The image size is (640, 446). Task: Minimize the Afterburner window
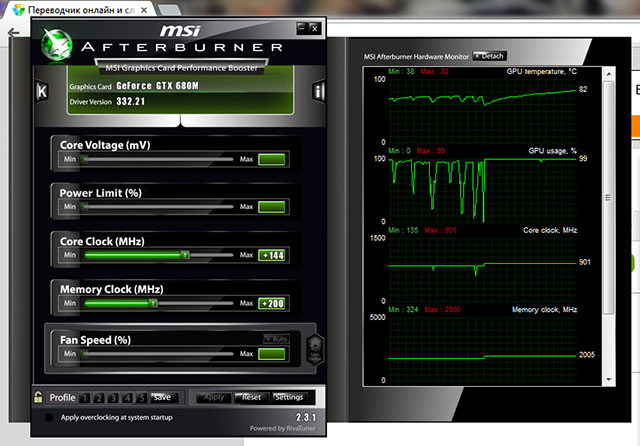click(x=302, y=28)
